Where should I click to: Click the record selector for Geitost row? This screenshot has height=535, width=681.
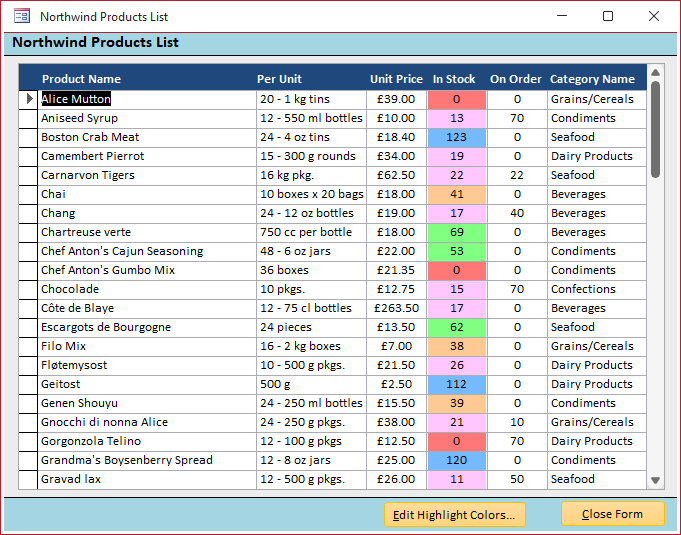28,384
